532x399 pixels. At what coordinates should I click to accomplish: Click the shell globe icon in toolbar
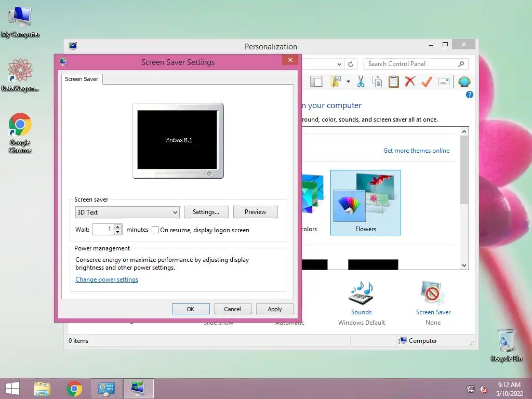coord(464,82)
